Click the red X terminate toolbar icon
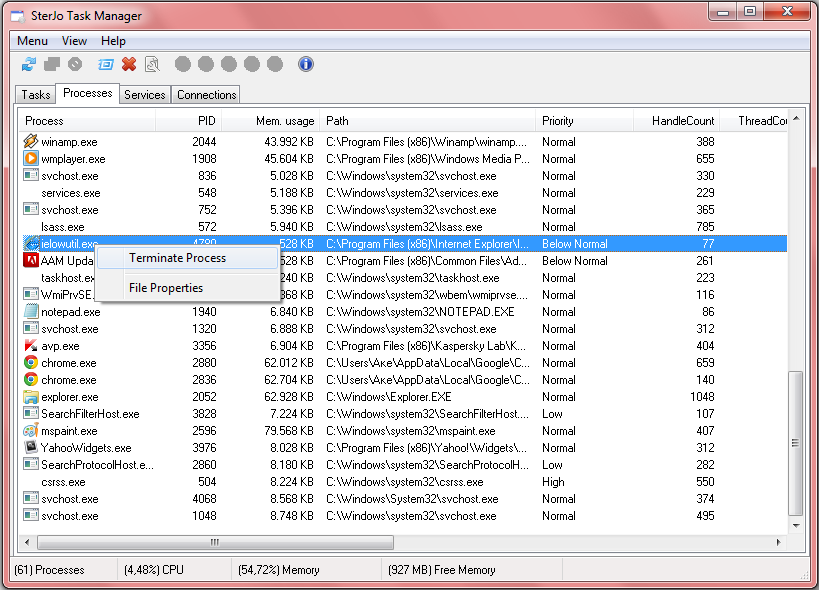Image resolution: width=819 pixels, height=590 pixels. pyautogui.click(x=129, y=64)
